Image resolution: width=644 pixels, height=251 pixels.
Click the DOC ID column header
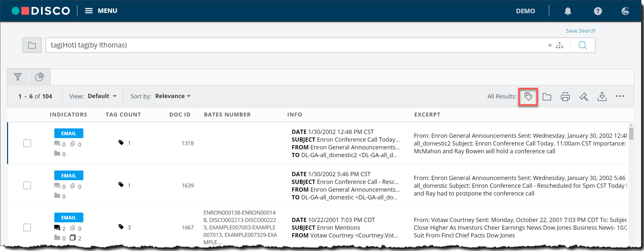180,115
